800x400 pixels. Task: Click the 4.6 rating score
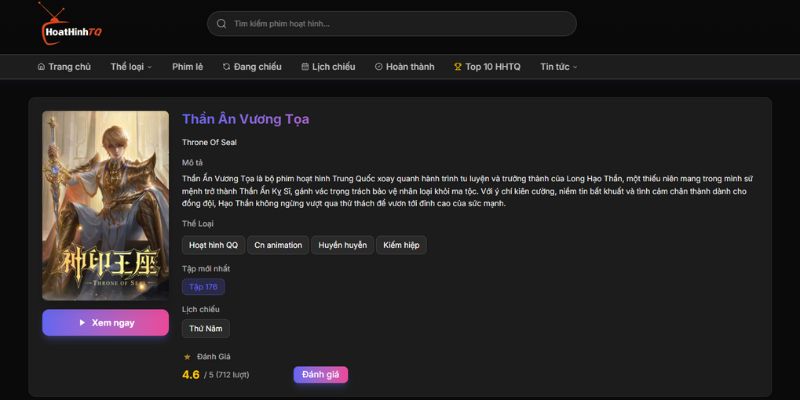pyautogui.click(x=191, y=375)
